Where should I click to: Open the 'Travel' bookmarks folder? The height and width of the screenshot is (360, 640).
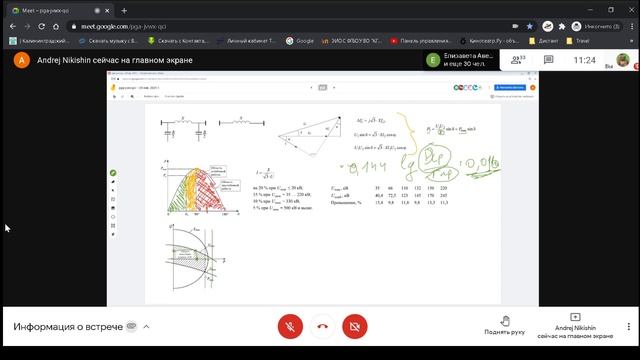coord(578,41)
